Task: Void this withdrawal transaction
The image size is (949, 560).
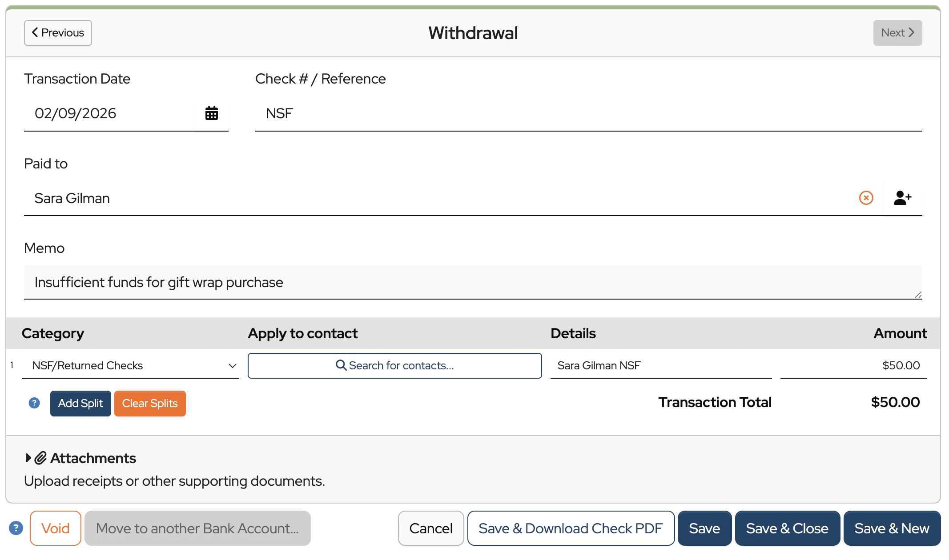Action: click(56, 528)
